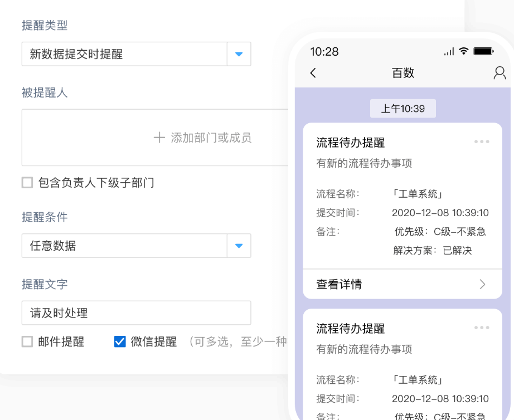Expand the 提醒类型 dropdown arrow
This screenshot has width=514, height=420.
[239, 54]
